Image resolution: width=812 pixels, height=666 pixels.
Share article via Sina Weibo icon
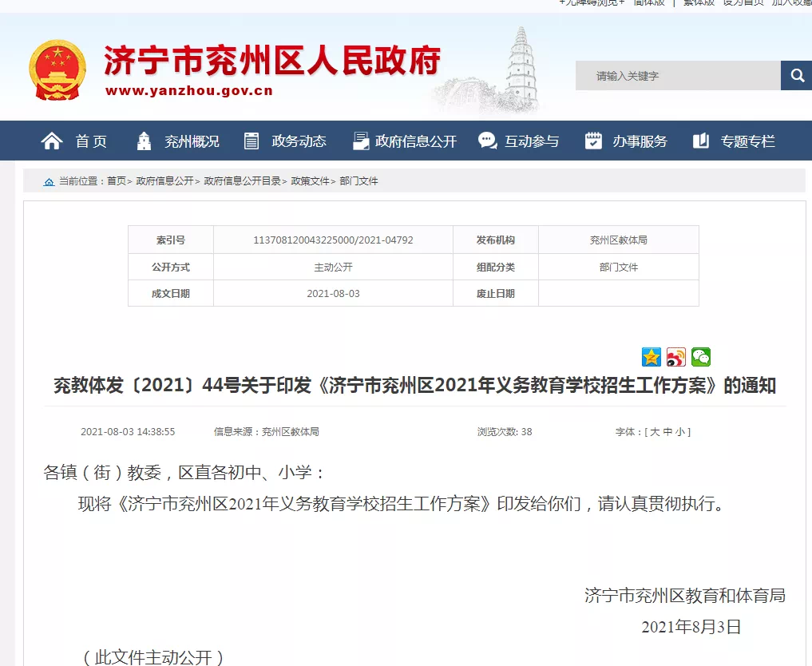click(x=676, y=357)
